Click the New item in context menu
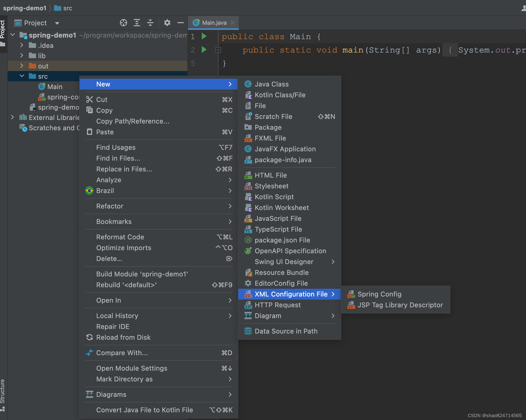Viewport: 526px width, 420px height. point(159,84)
